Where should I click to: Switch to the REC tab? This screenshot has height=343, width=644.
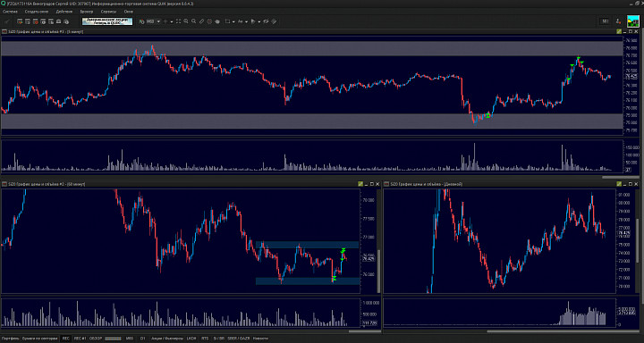point(65,339)
